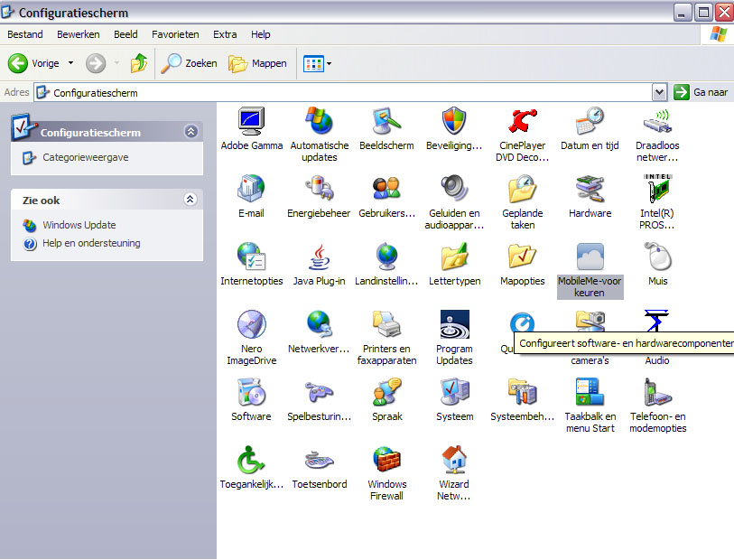Maximize the Configuratiescherm window
The image size is (734, 560).
point(703,12)
